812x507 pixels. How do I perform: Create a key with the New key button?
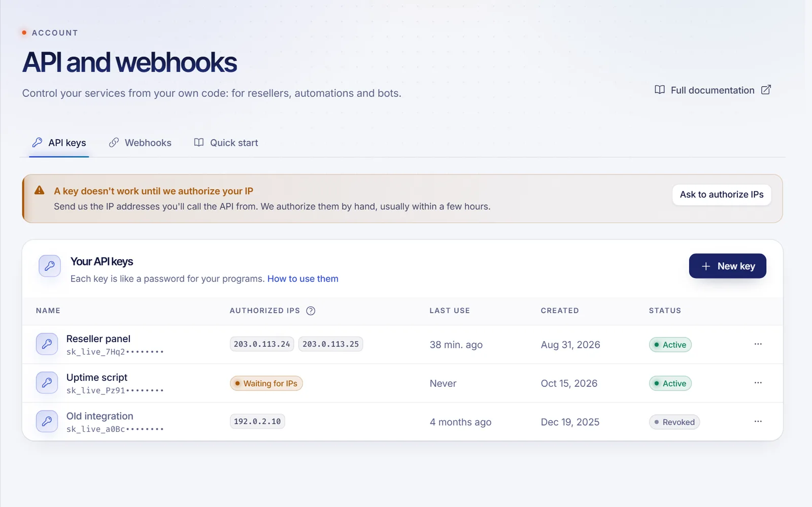click(x=727, y=266)
